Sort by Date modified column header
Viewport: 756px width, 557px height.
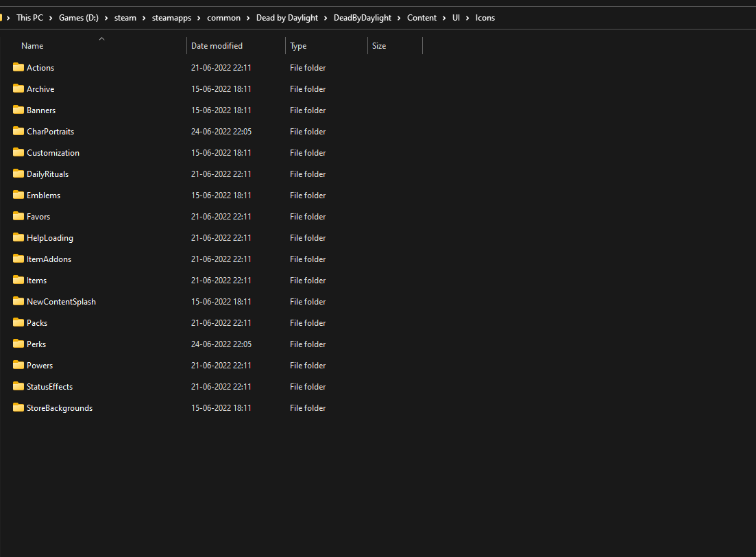tap(217, 46)
